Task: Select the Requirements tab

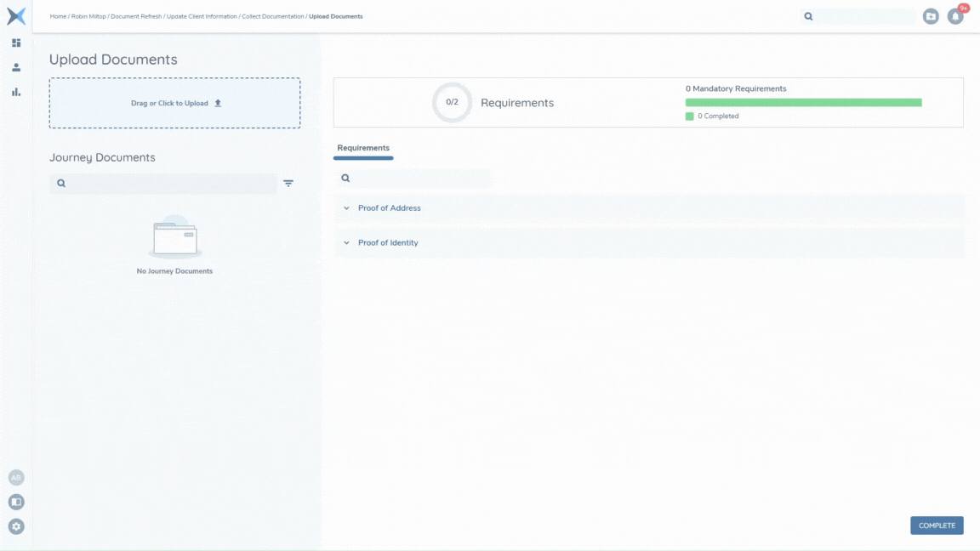Action: pyautogui.click(x=363, y=148)
